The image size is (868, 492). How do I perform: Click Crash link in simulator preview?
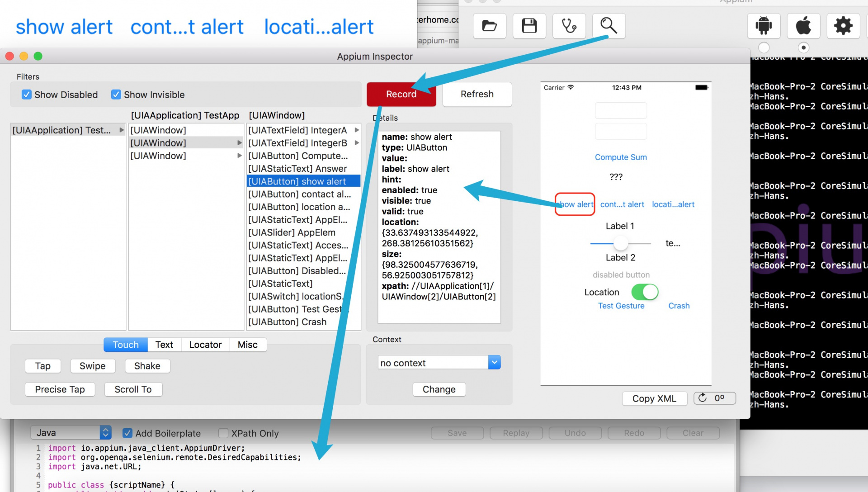pyautogui.click(x=679, y=306)
